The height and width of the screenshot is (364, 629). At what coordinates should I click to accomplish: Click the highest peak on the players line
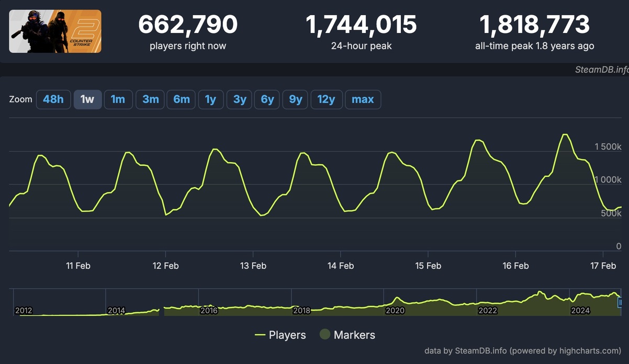(x=565, y=135)
